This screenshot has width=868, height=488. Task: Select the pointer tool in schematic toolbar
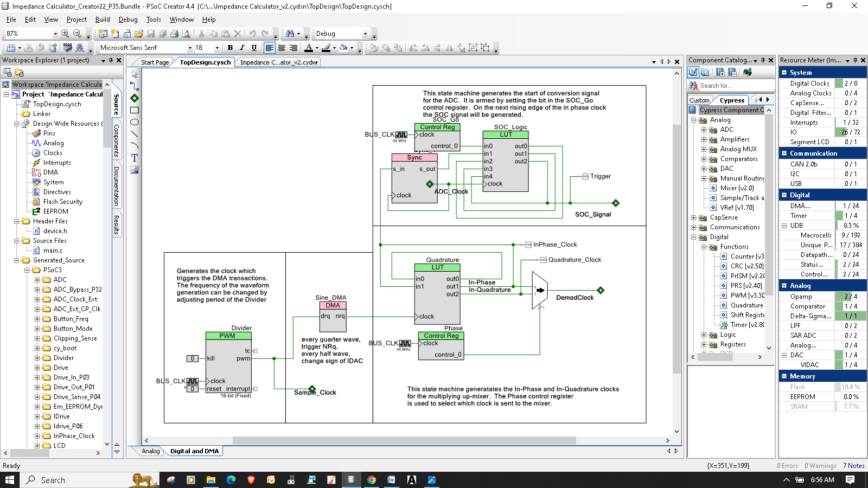click(135, 74)
